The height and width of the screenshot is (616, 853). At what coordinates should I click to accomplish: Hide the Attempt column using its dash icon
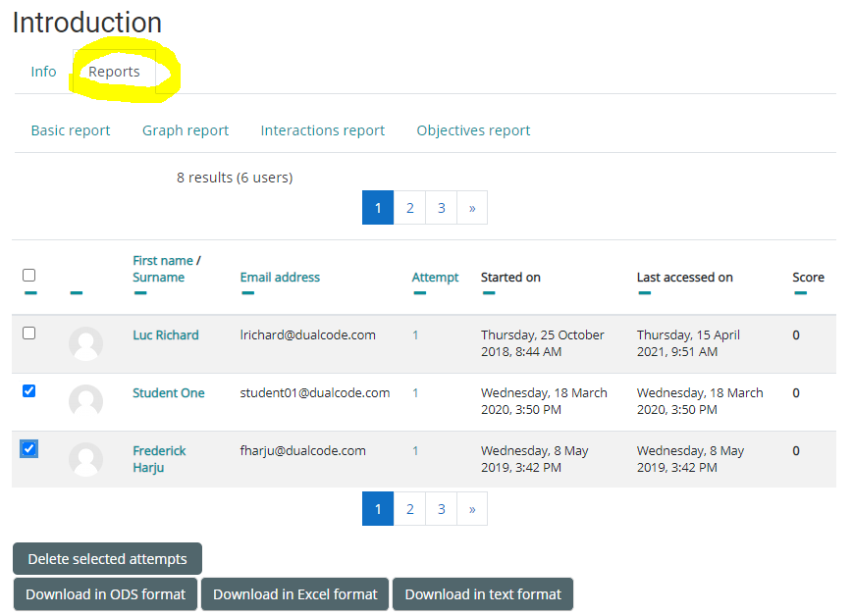pos(418,292)
